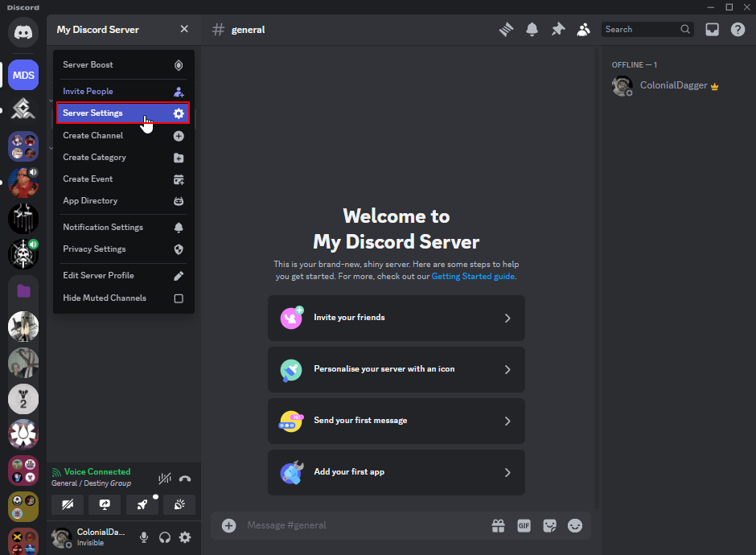
Task: Tick the Hide Muted Channels checkbox
Action: (x=179, y=298)
